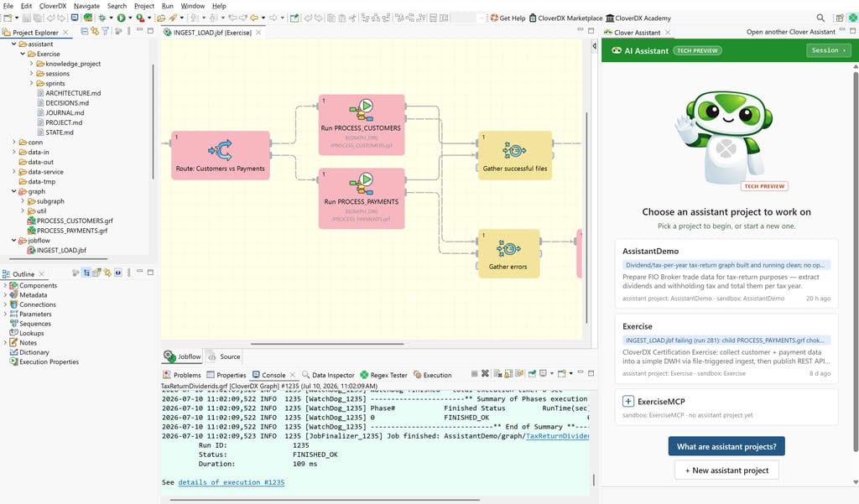859x504 pixels.
Task: Click the Search magnifier icon in top toolbar
Action: tap(820, 18)
